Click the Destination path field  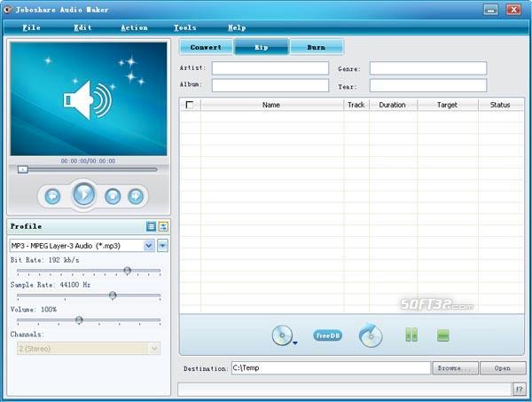pyautogui.click(x=331, y=368)
